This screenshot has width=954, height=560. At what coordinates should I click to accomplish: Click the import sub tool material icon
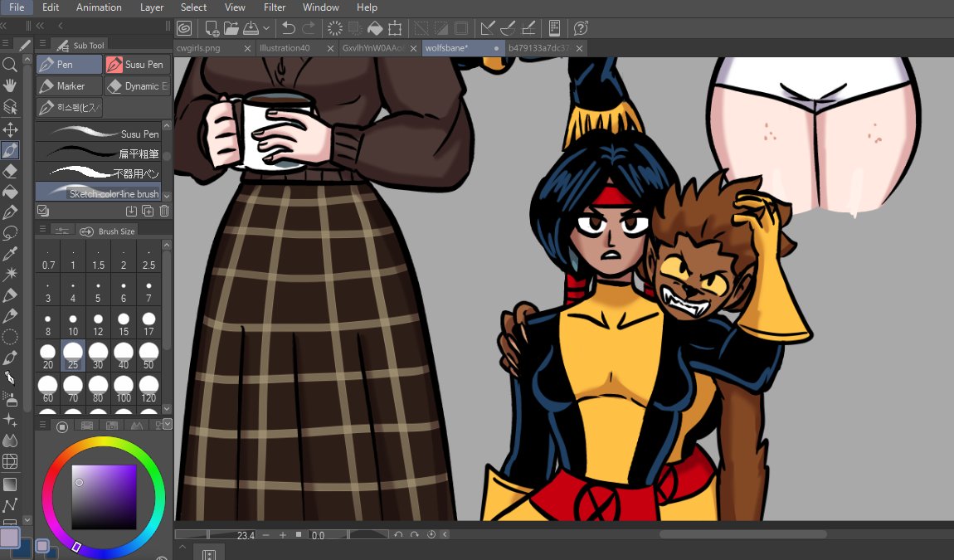click(x=131, y=212)
